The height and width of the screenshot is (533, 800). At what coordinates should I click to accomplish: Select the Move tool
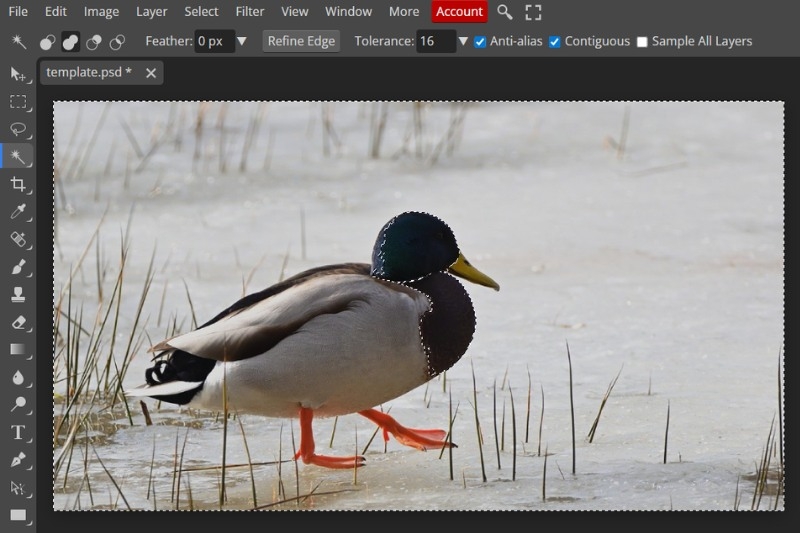click(x=18, y=74)
